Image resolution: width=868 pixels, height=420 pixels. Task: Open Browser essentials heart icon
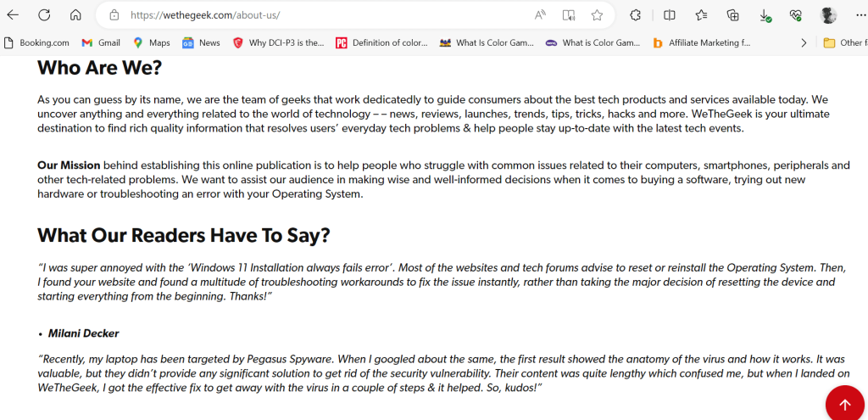(797, 15)
